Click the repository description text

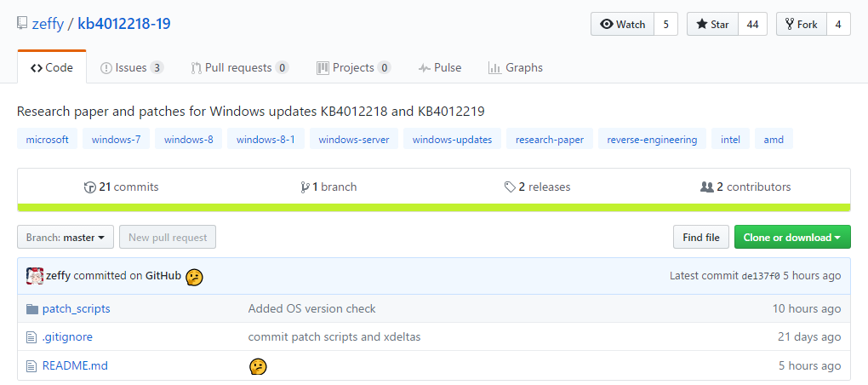click(x=251, y=112)
